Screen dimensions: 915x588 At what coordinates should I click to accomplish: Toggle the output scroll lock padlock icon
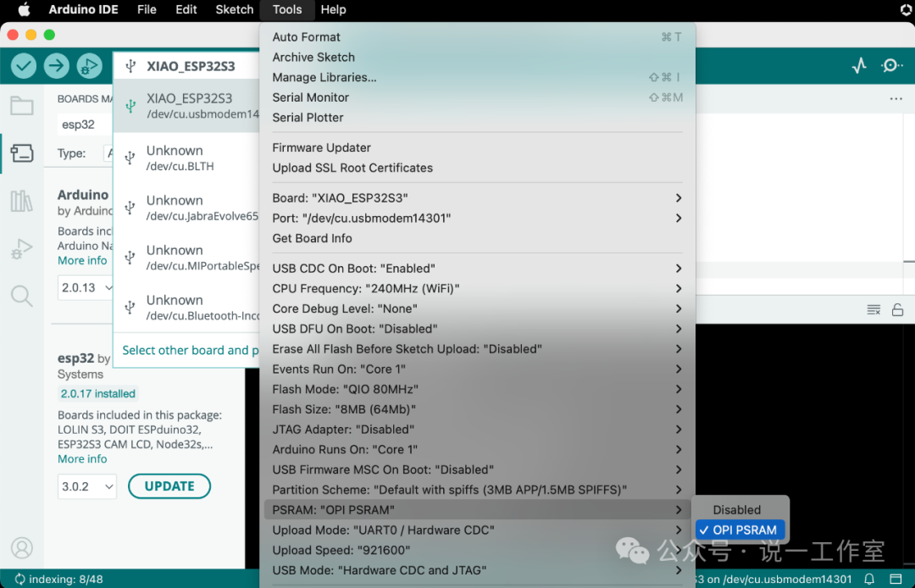click(897, 310)
